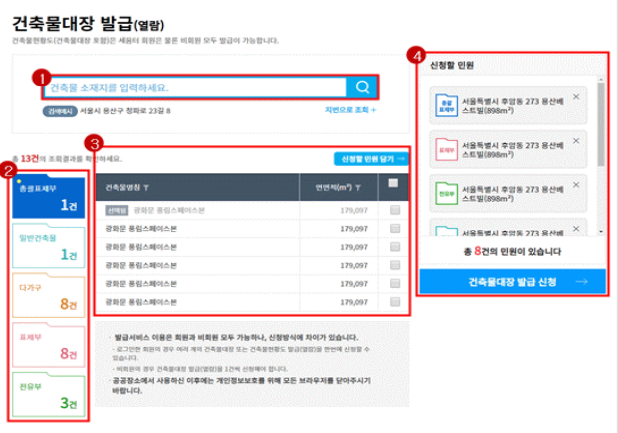Toggle the select-all checkbox in table header

tap(393, 183)
